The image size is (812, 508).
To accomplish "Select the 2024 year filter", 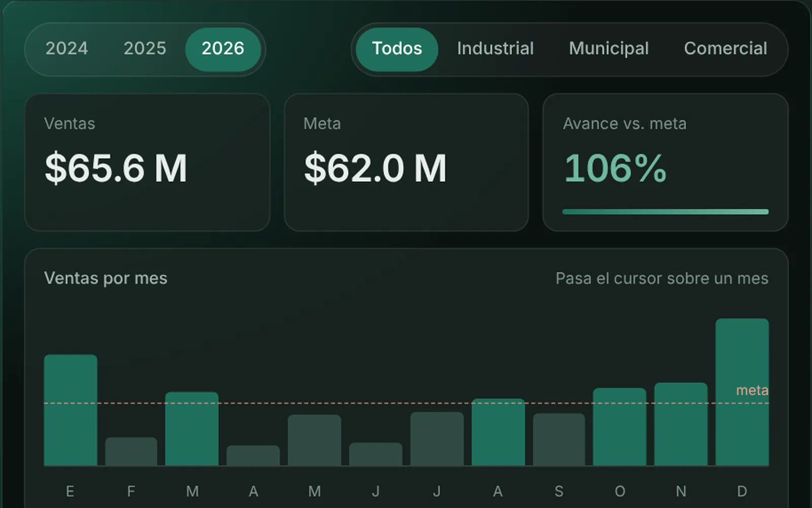I will (66, 49).
